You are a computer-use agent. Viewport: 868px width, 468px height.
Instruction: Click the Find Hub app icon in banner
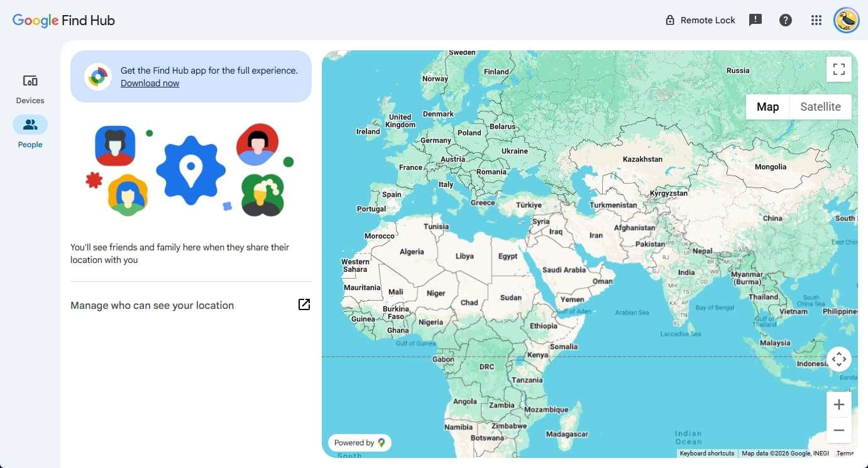97,77
